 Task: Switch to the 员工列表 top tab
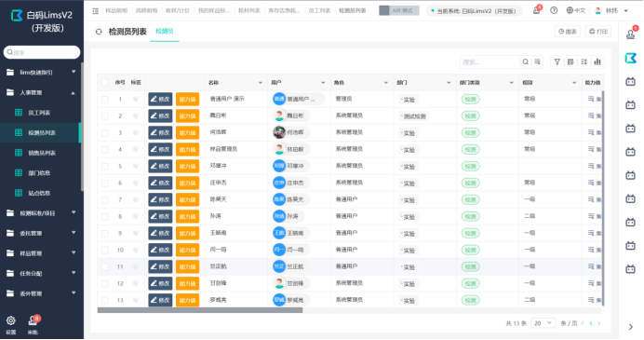(x=319, y=11)
